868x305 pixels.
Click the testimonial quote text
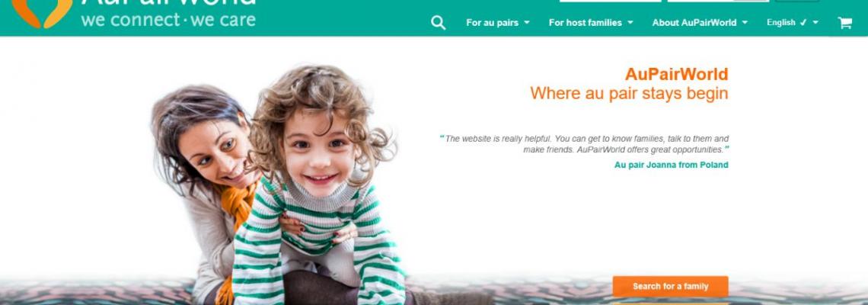[585, 144]
